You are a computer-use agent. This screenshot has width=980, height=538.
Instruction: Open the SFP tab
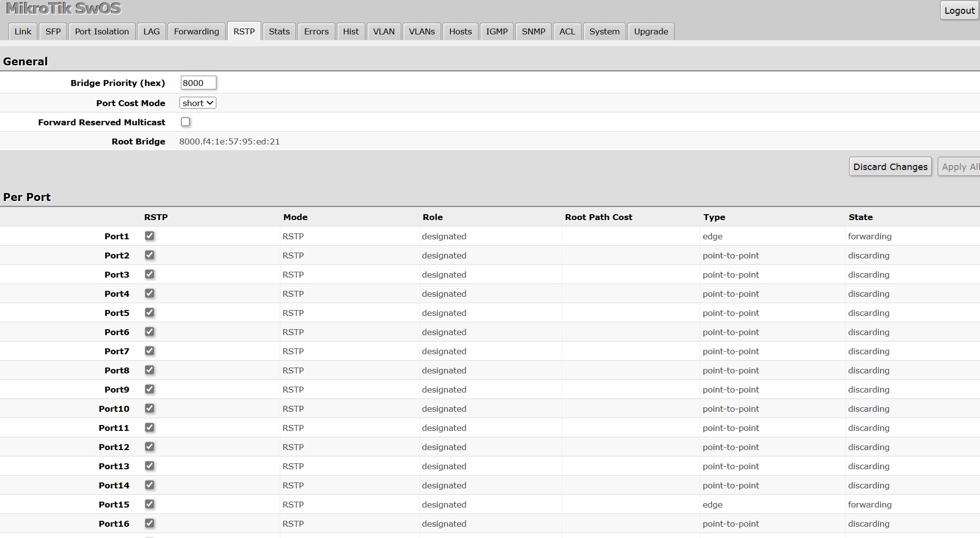53,31
